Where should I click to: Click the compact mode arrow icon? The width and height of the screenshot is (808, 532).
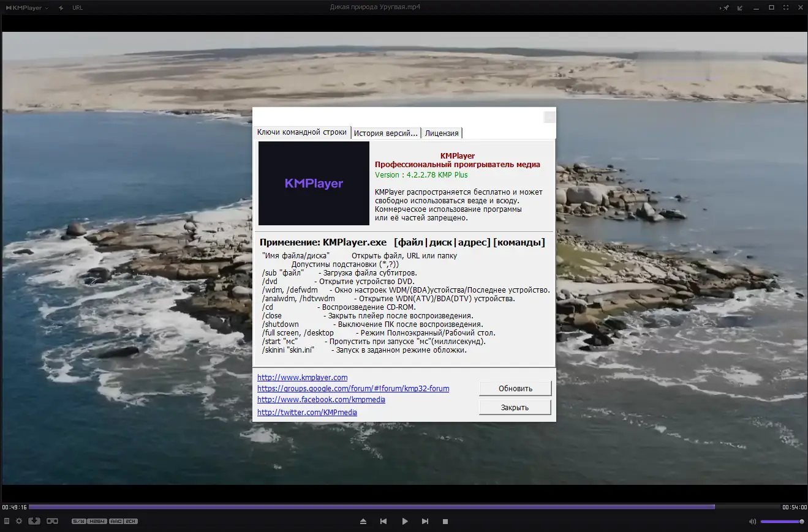click(x=741, y=8)
